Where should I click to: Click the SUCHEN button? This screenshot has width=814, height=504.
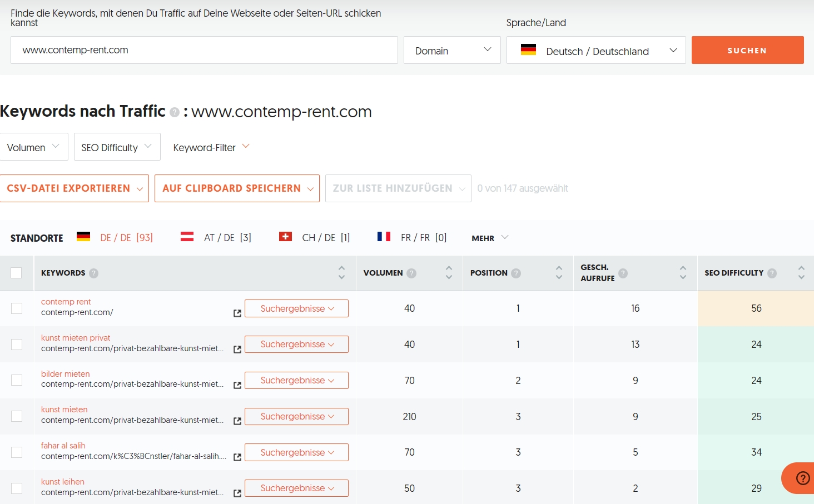(747, 50)
